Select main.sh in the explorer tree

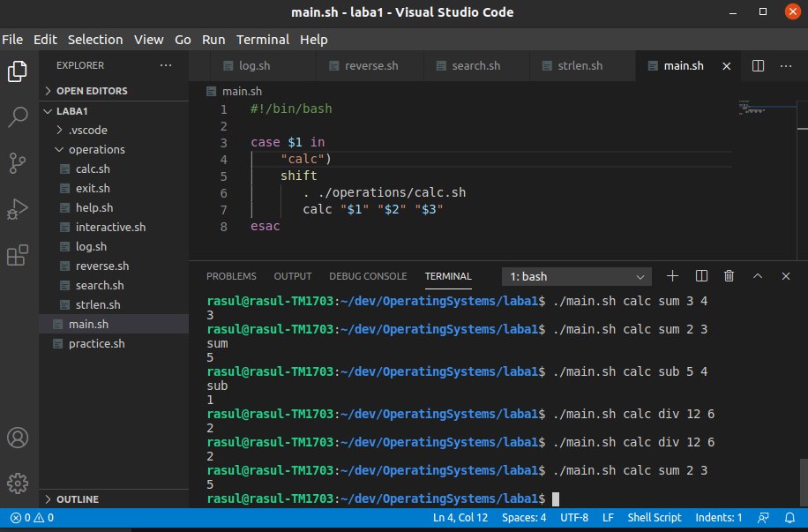tap(114, 325)
